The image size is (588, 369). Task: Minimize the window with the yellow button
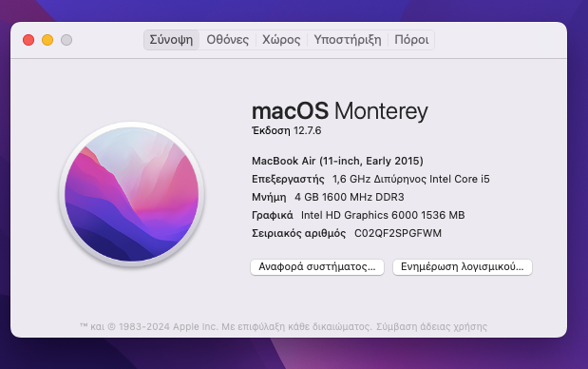[x=47, y=40]
